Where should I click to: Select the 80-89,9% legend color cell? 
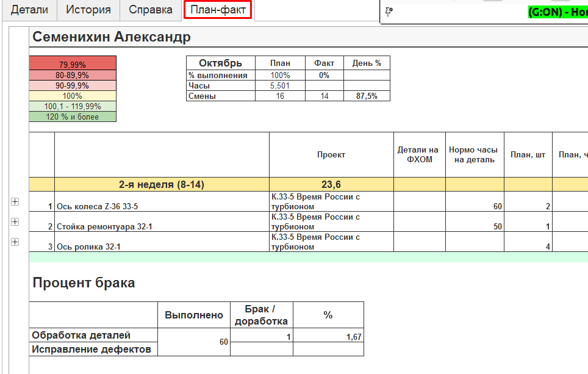coord(72,75)
